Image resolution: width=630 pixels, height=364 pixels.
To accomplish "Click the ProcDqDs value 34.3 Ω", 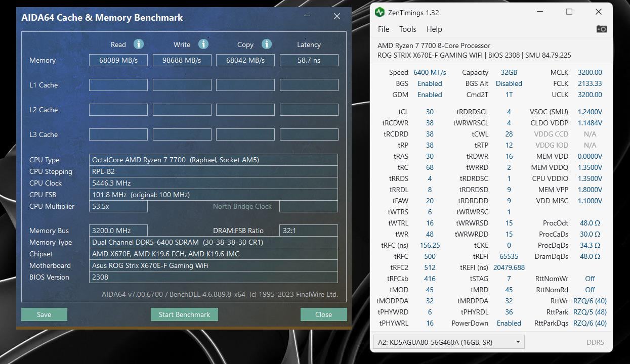I will (x=590, y=245).
